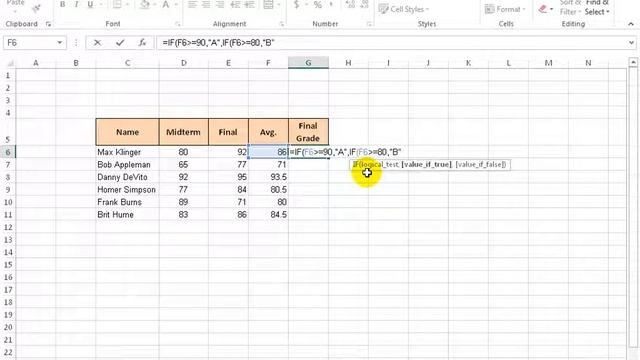Open Merge & Center dropdown arrow
Screen dimensions: 640x360
[x=279, y=4]
